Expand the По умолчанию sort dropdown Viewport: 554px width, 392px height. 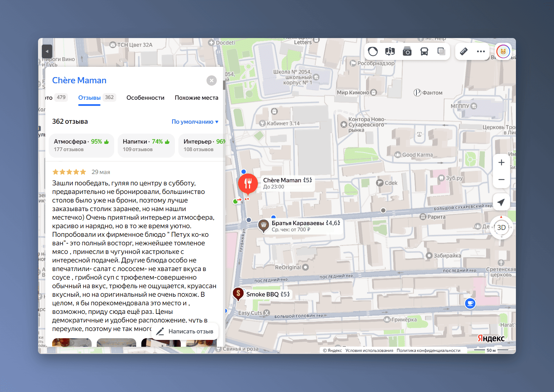click(x=195, y=122)
